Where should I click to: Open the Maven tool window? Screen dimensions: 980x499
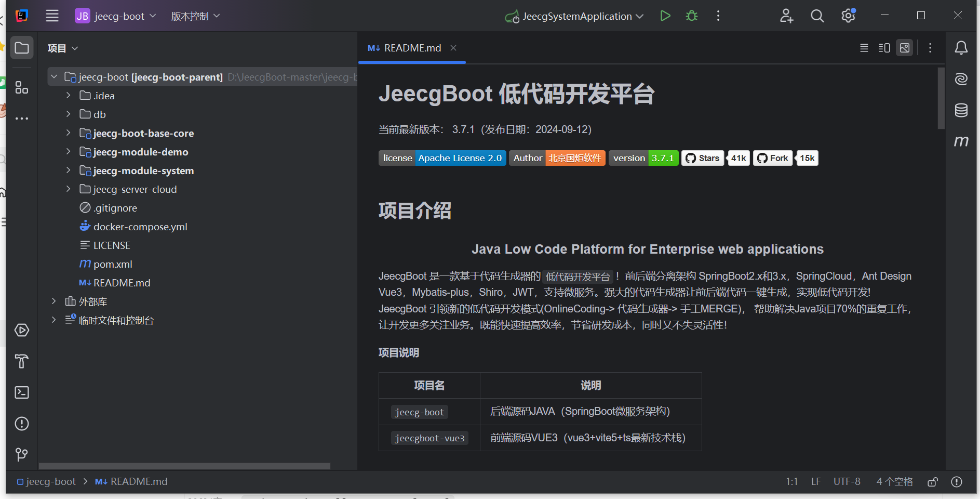961,141
